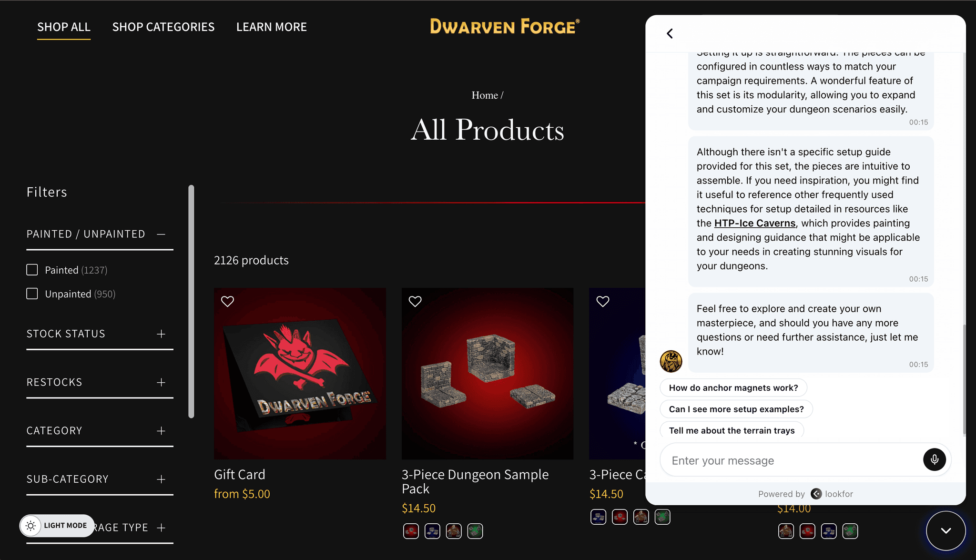
Task: Click the microphone icon in chat
Action: pos(935,459)
